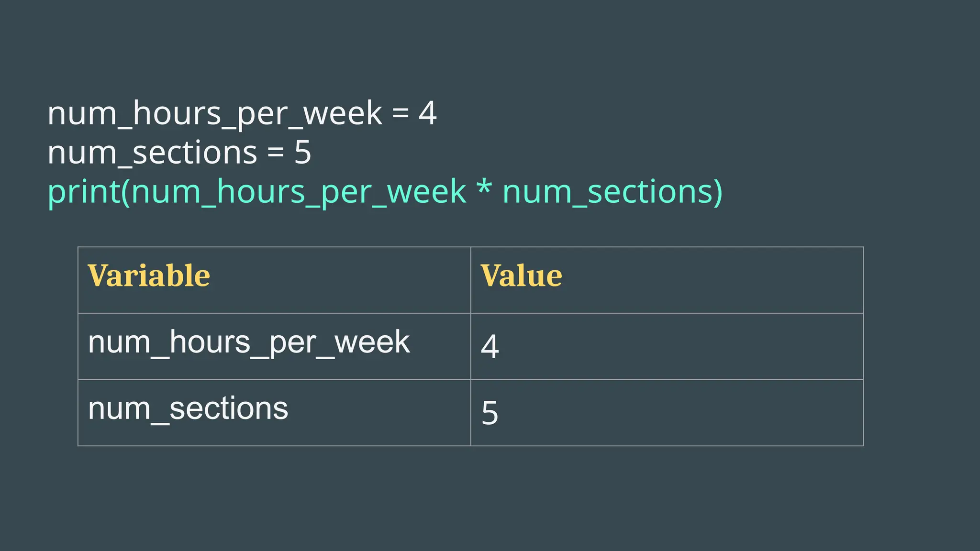The image size is (980, 551).
Task: Click the closing parenthesis of print statement
Action: (x=717, y=192)
